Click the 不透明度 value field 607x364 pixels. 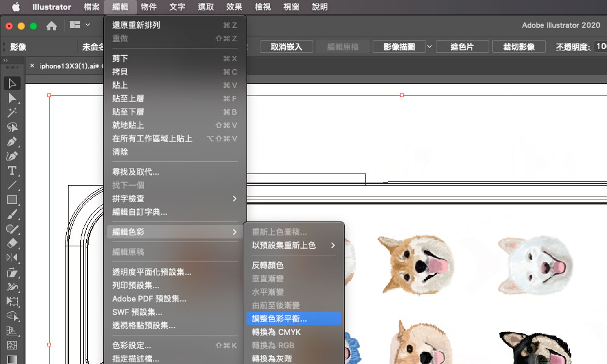click(600, 47)
